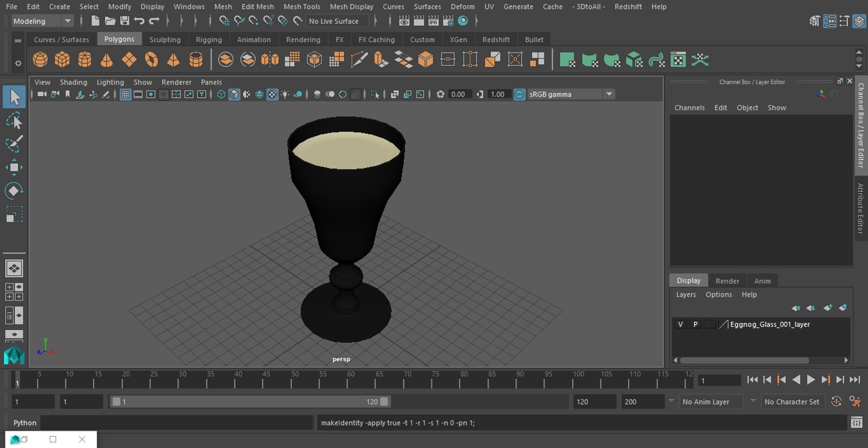Open the No Character Set dropdown

coord(793,401)
